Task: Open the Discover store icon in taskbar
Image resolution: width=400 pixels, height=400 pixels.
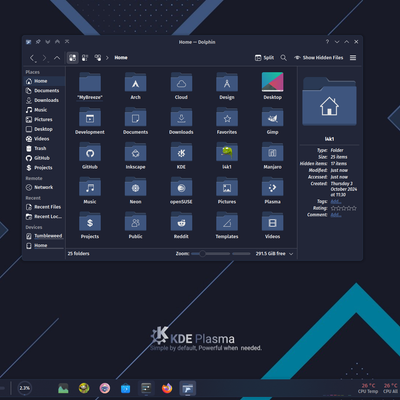Action: [x=126, y=388]
